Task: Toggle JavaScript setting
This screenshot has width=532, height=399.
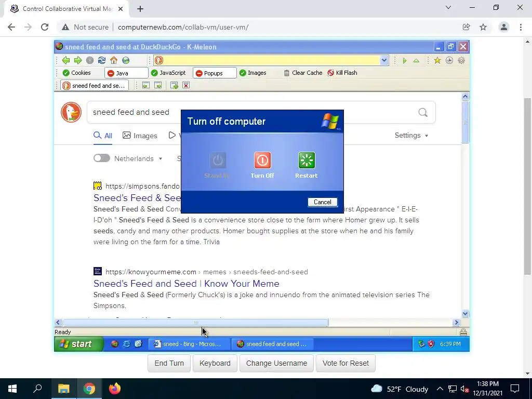Action: pos(169,73)
